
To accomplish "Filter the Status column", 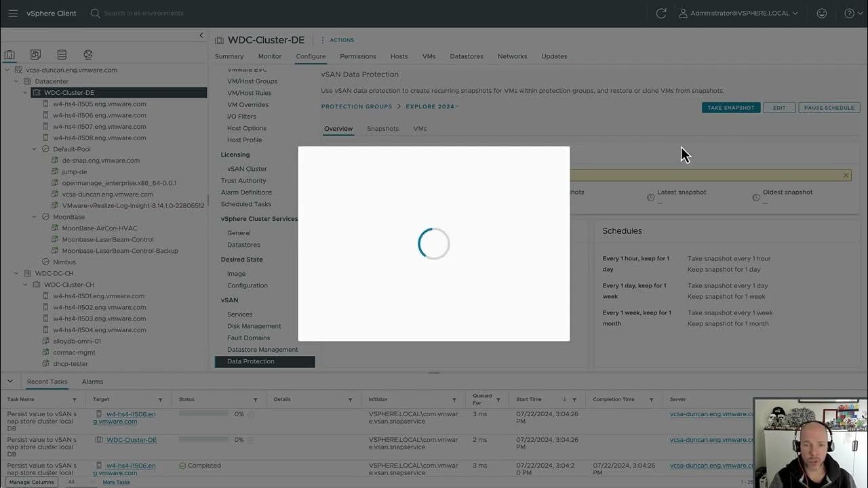I will (x=255, y=400).
